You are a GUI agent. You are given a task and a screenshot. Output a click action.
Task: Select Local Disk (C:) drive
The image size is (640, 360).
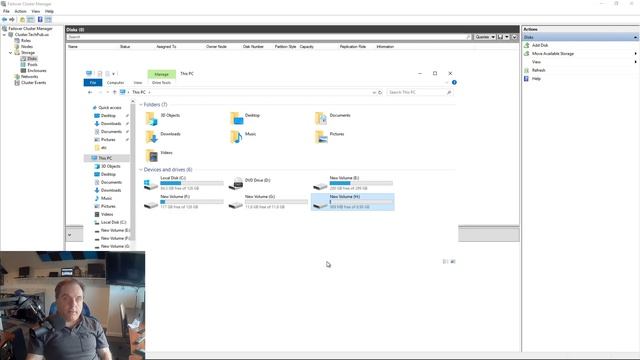point(184,183)
